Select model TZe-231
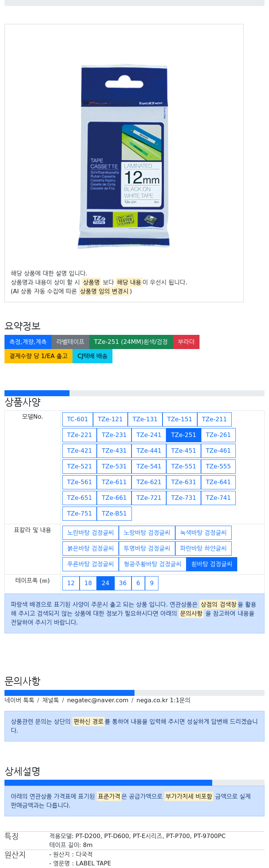 click(x=114, y=435)
